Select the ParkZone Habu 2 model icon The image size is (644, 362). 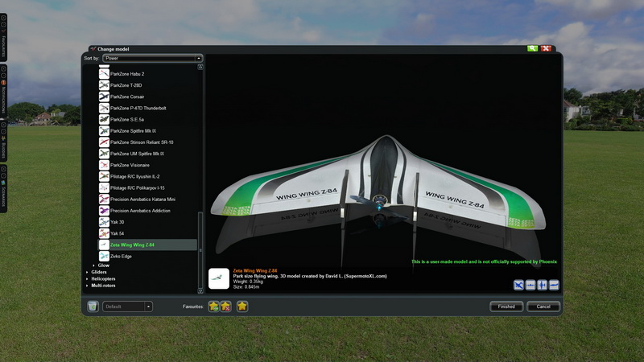click(104, 74)
